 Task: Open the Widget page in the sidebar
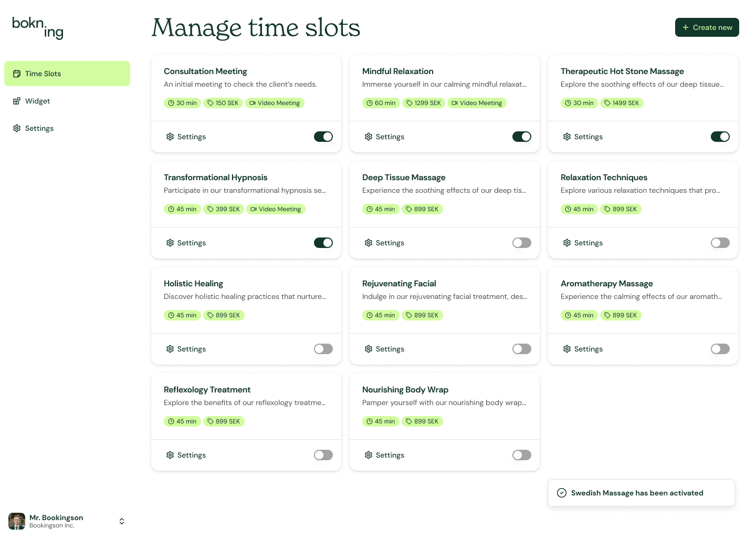click(x=38, y=101)
